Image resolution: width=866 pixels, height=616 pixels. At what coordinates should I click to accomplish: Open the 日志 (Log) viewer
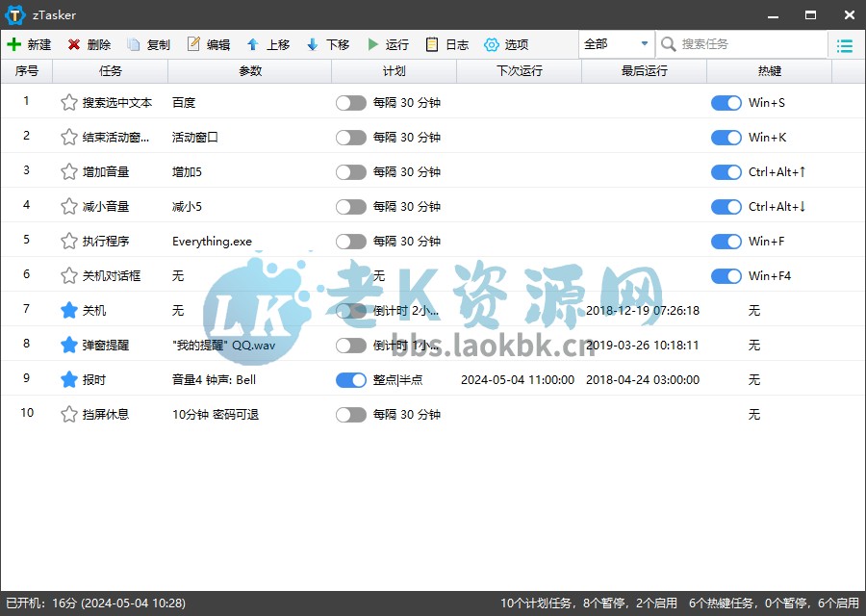tap(432, 44)
